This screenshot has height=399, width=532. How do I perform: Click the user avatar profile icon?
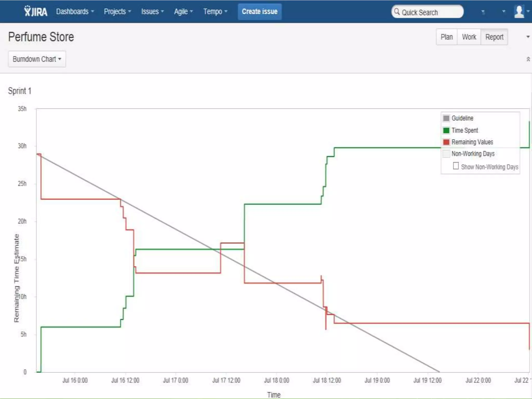[519, 11]
